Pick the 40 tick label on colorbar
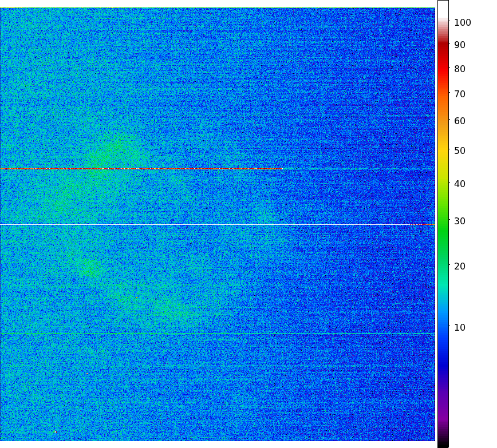 [459, 184]
